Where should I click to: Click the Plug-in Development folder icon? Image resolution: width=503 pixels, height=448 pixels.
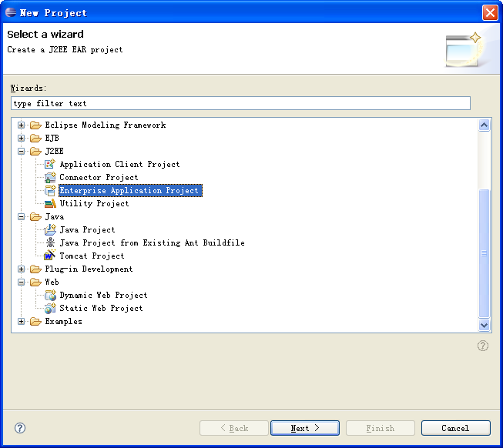tap(35, 269)
